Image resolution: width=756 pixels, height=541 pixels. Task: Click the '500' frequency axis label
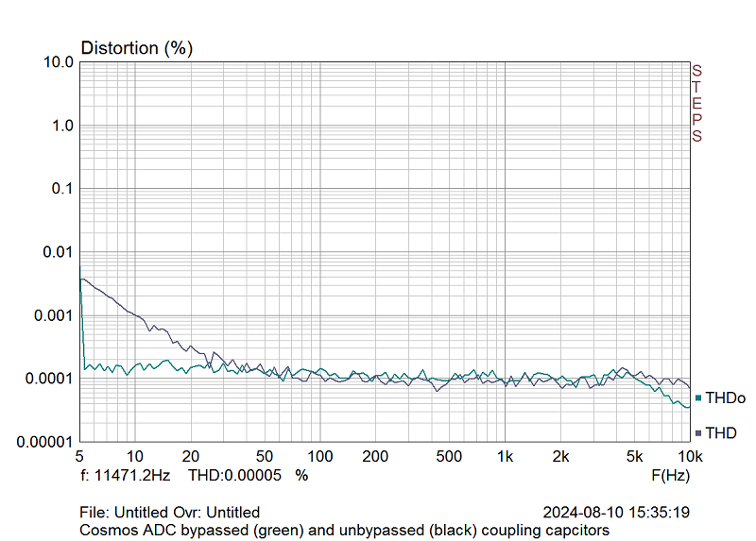coord(449,456)
